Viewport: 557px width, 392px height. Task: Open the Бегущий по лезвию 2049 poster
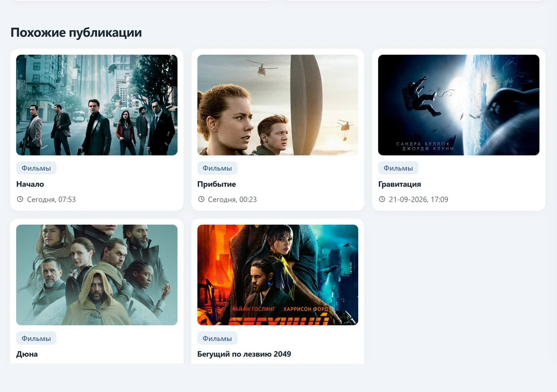[278, 275]
